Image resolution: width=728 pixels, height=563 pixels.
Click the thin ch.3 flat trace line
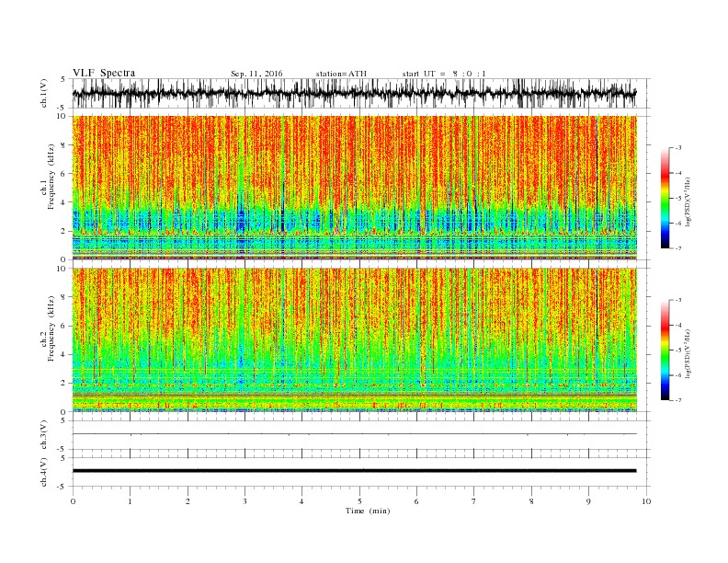354,434
